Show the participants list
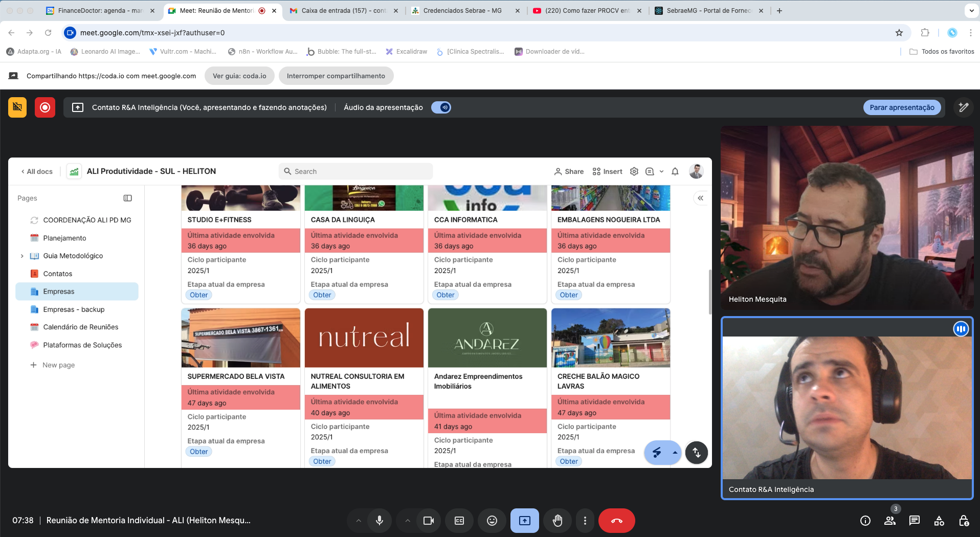 tap(889, 521)
